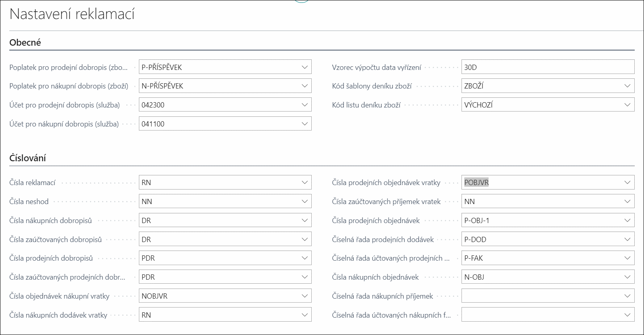Open Čísla prodejních dobropisů dropdown

pos(304,258)
